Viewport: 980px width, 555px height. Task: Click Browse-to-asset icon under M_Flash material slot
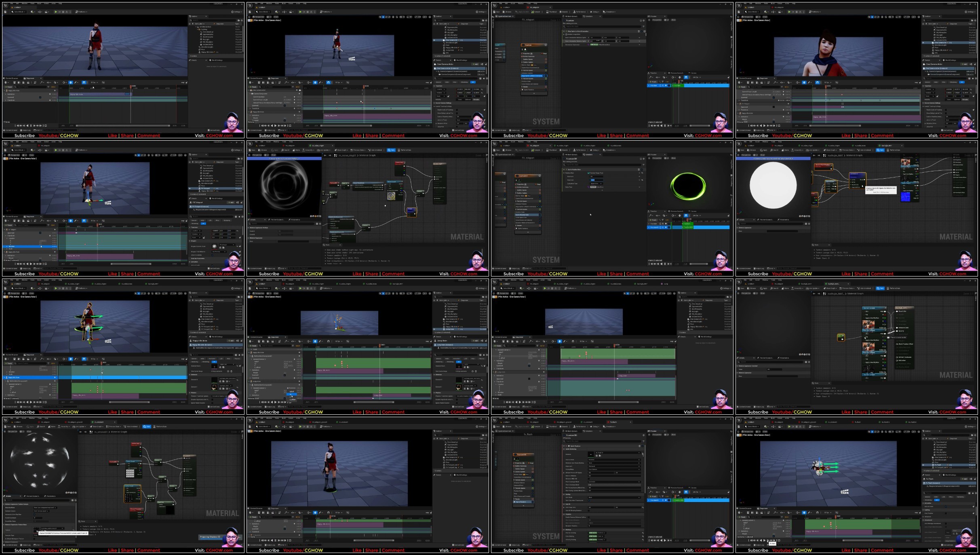point(600,456)
